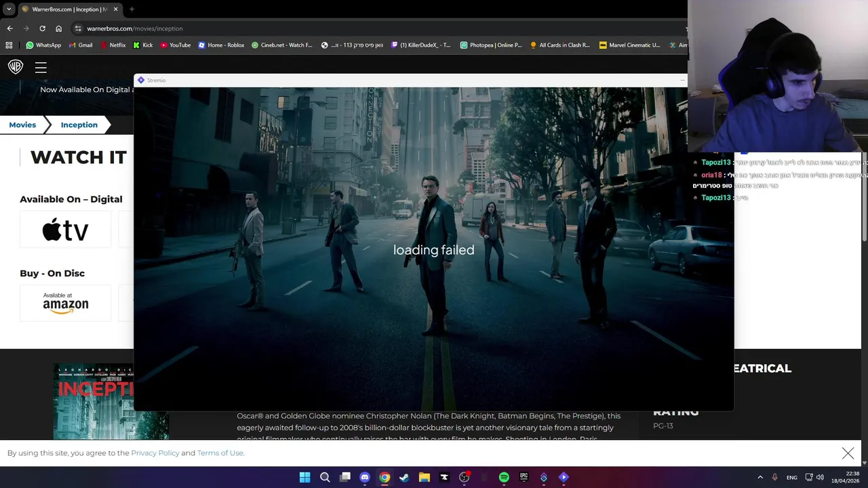
Task: Dismiss the cookie notice with X
Action: coord(848,453)
